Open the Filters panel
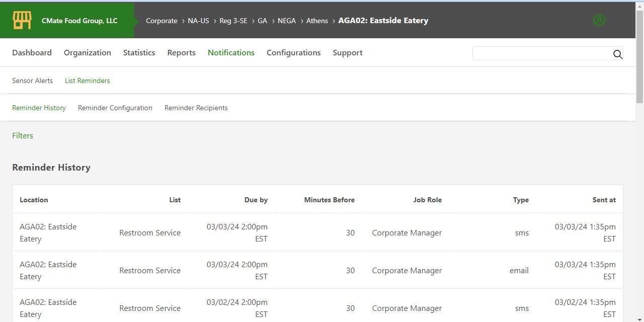 (22, 135)
